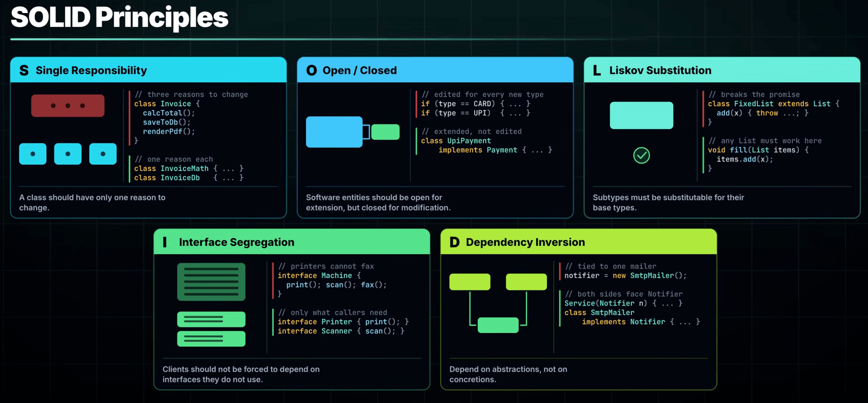868x403 pixels.
Task: Click the comment '// printers cannot fax'
Action: click(x=326, y=266)
